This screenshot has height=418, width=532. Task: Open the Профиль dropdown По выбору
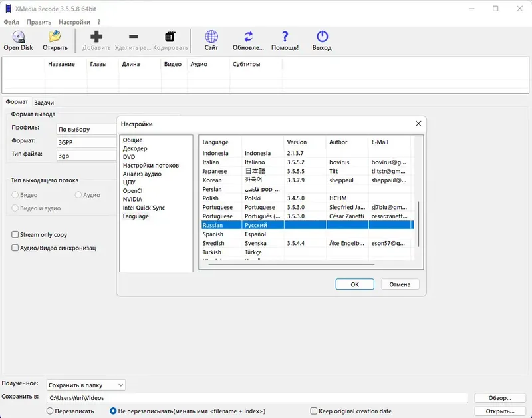tap(86, 129)
